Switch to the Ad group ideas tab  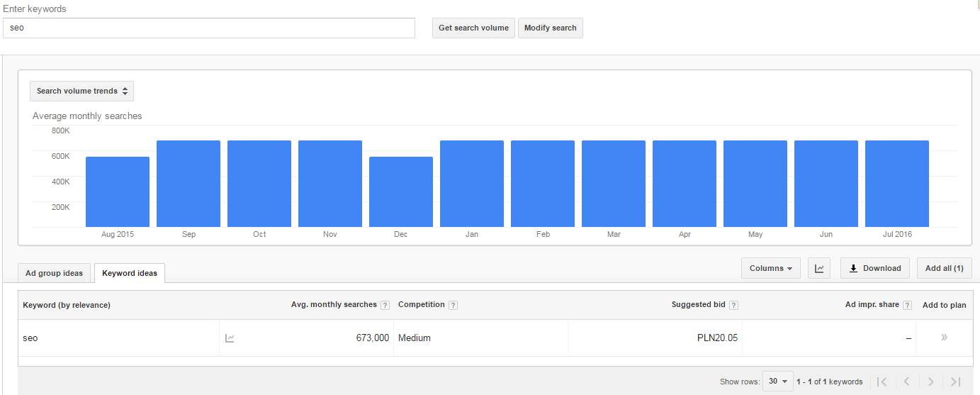[54, 274]
